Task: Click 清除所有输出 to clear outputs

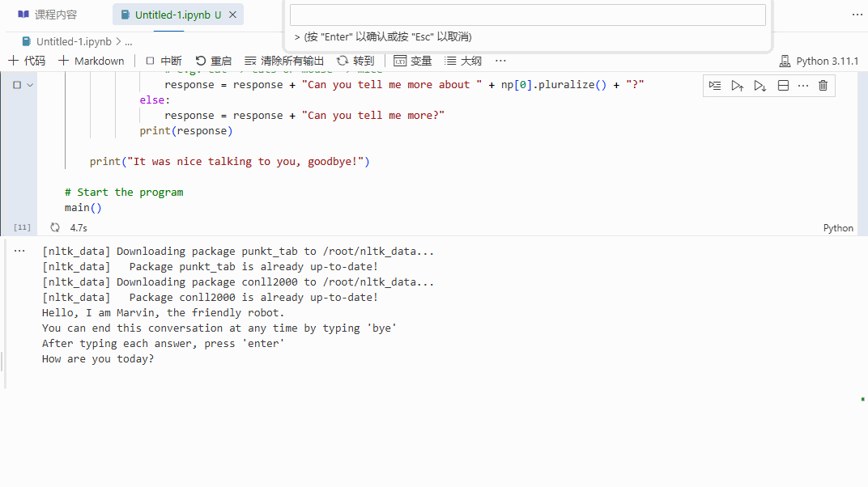Action: (284, 61)
